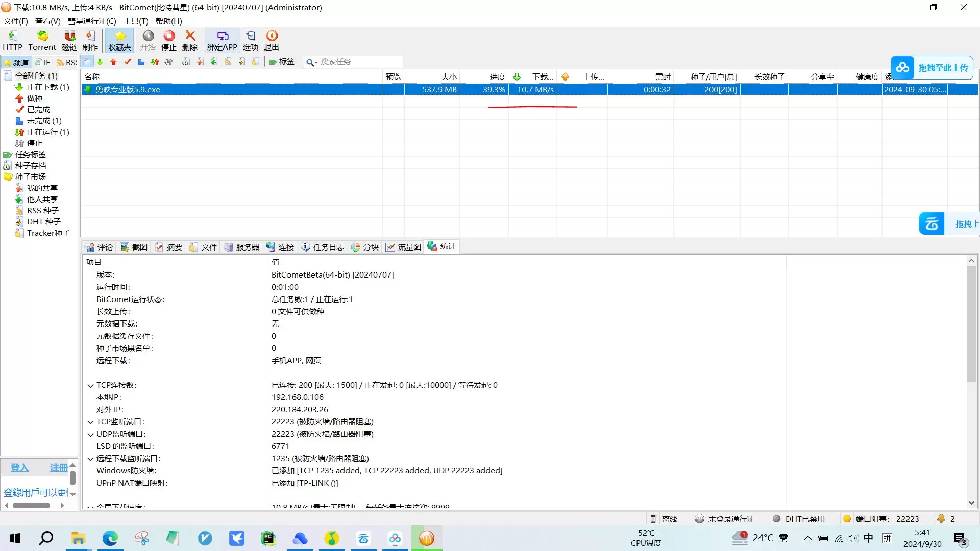Click the DHT已禁用 status bar item
Image resolution: width=980 pixels, height=551 pixels.
799,519
